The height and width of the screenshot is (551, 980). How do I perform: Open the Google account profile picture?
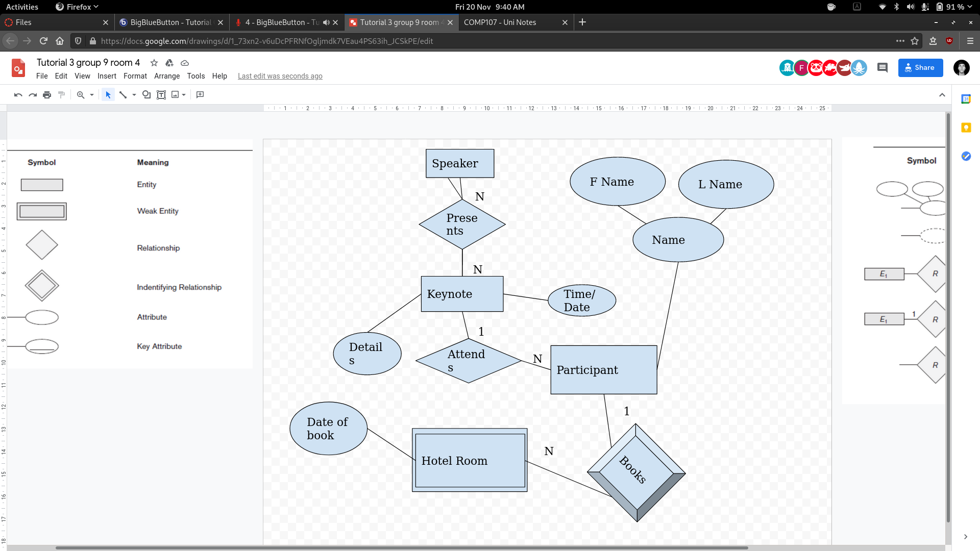pyautogui.click(x=961, y=67)
